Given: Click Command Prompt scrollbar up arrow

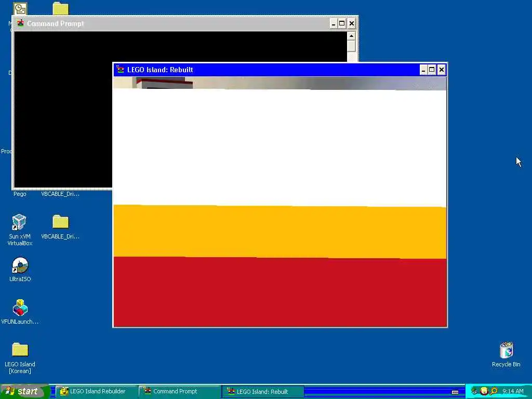Looking at the screenshot, I should pos(352,36).
